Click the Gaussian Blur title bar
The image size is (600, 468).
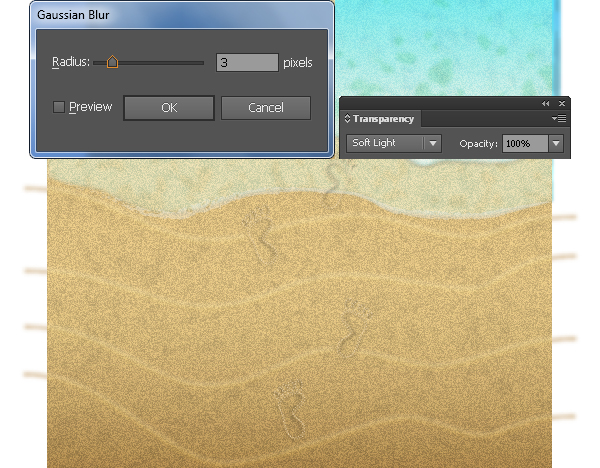[x=182, y=15]
